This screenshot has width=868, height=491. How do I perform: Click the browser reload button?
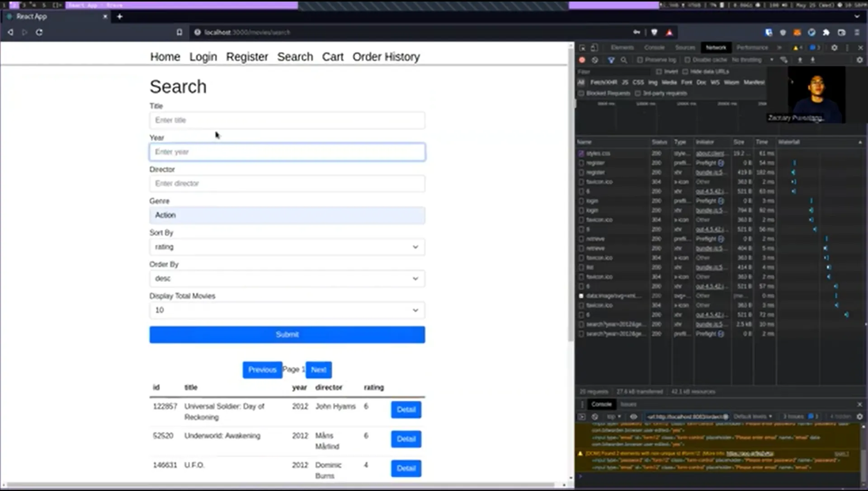click(x=39, y=32)
